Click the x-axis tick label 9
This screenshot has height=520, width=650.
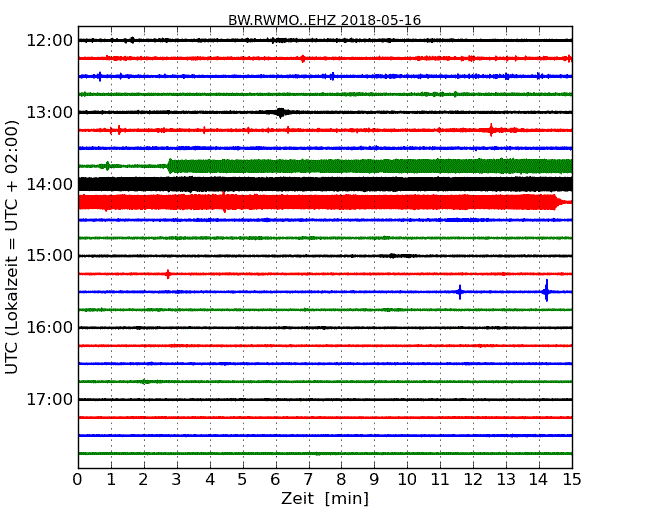pos(374,479)
